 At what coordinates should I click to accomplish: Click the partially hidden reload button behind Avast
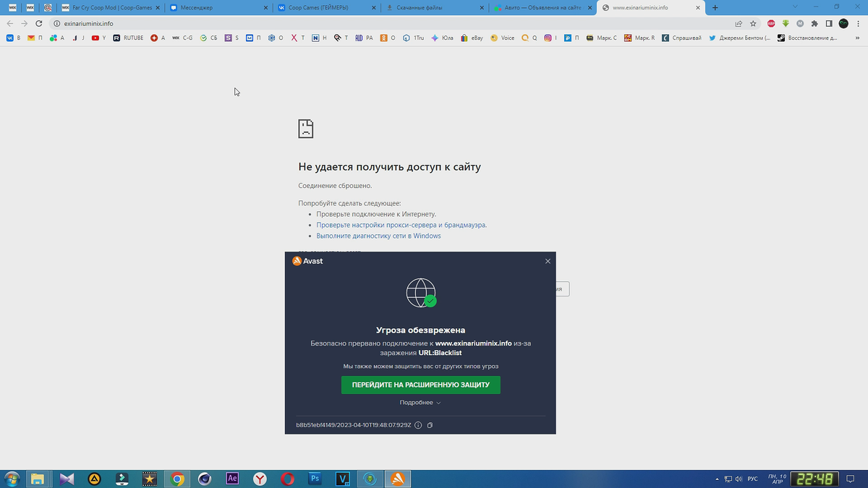(x=563, y=289)
